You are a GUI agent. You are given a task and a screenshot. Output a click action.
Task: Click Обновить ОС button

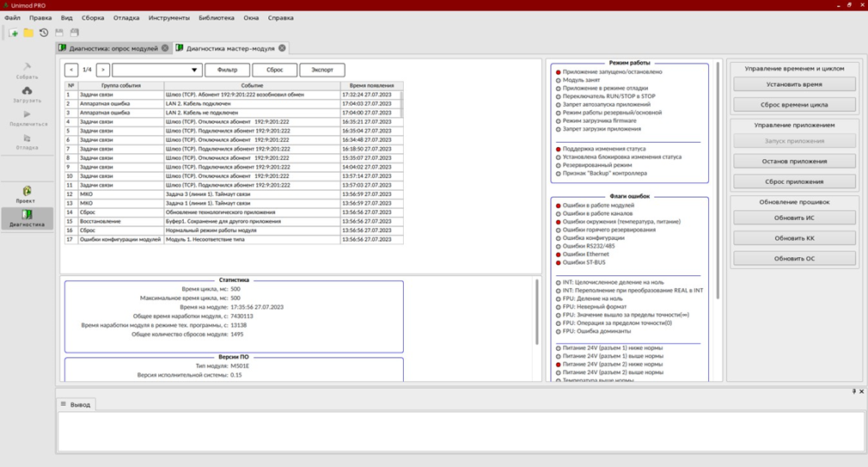(794, 258)
